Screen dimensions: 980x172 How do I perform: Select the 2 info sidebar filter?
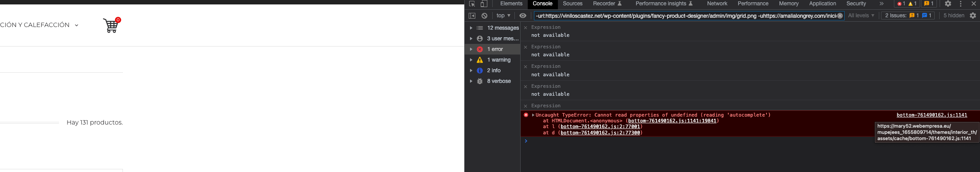[x=493, y=70]
